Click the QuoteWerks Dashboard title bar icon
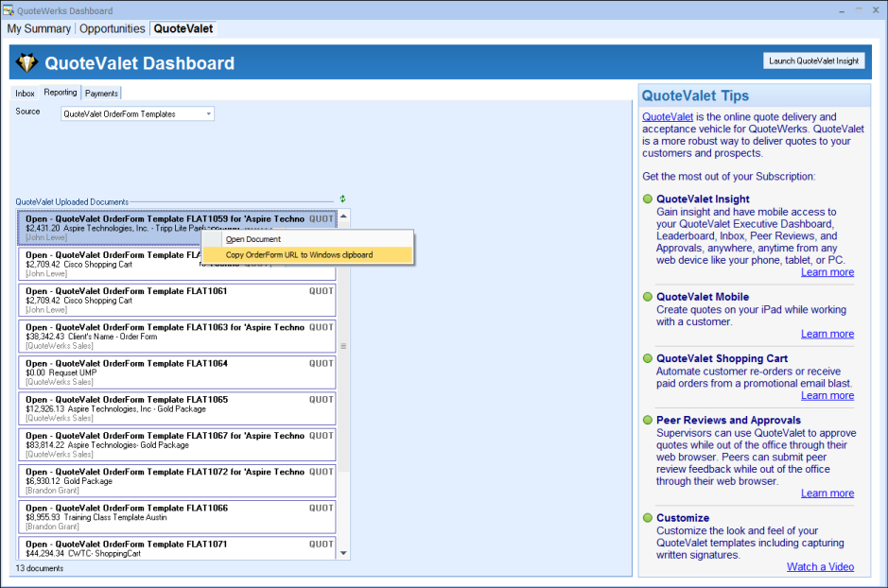The width and height of the screenshot is (888, 588). (9, 10)
